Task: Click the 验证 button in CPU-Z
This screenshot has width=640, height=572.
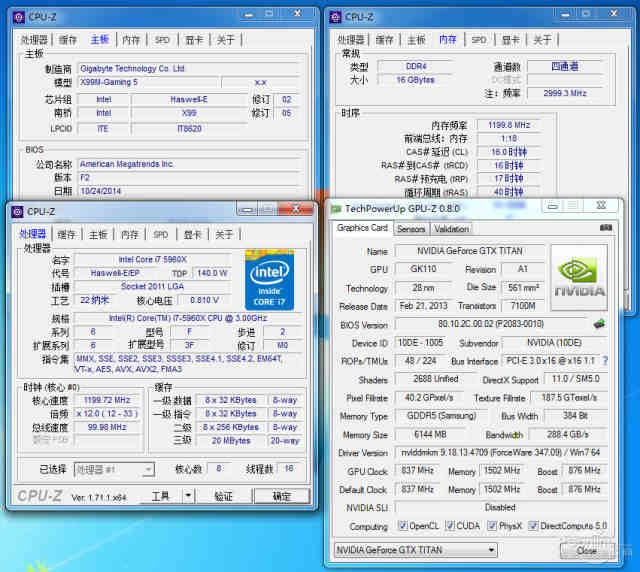Action: [x=223, y=496]
